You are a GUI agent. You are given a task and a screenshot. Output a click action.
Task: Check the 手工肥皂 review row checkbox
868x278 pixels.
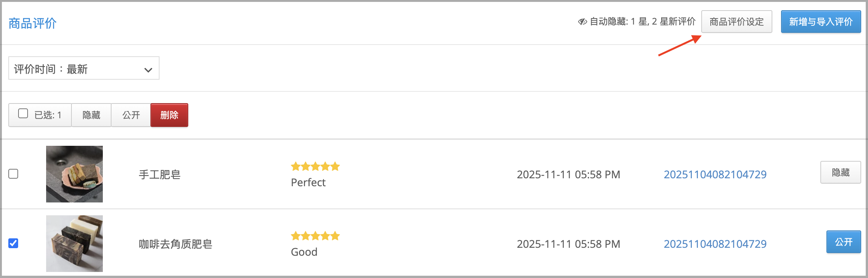(x=13, y=174)
